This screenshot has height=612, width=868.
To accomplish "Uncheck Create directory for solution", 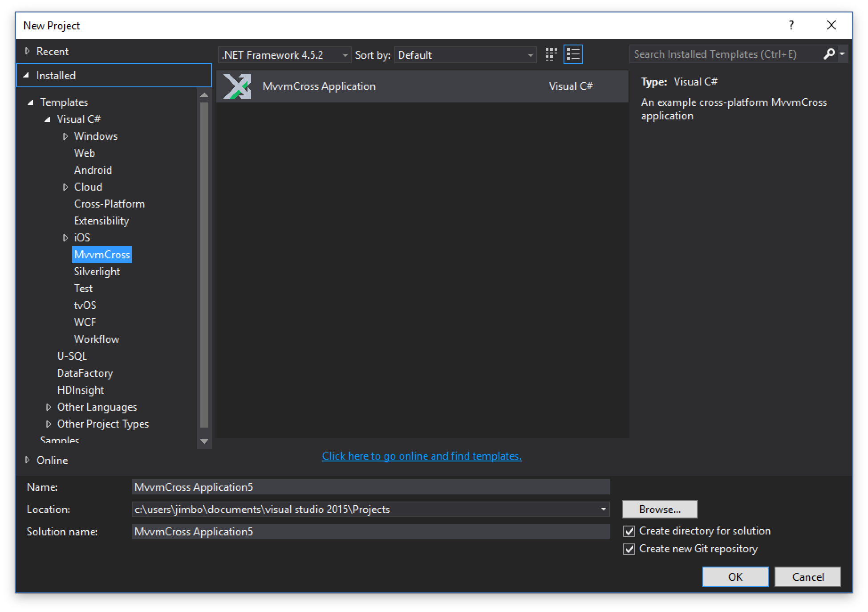I will pos(629,531).
